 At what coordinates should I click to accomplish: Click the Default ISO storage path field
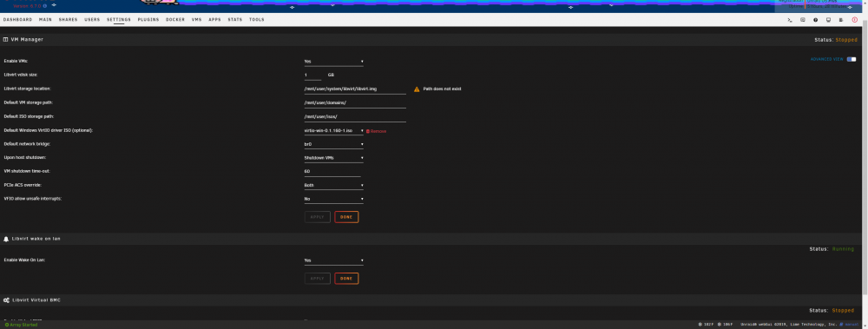(355, 117)
